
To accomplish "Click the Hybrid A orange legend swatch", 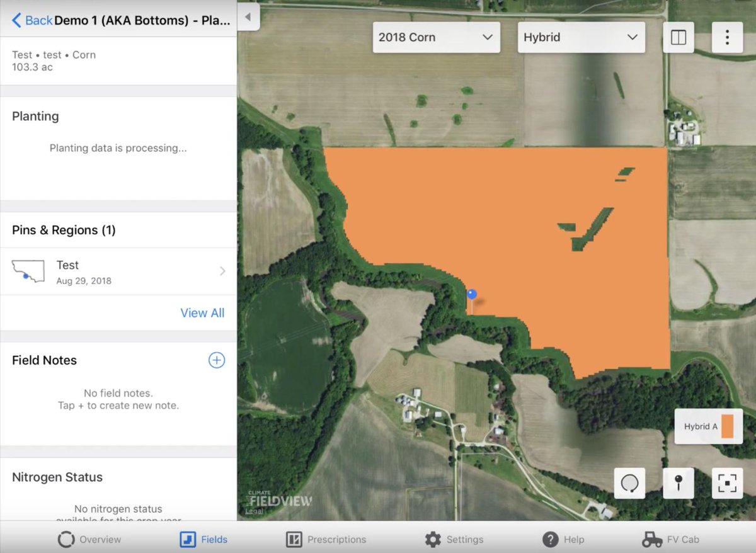I will pyautogui.click(x=727, y=426).
